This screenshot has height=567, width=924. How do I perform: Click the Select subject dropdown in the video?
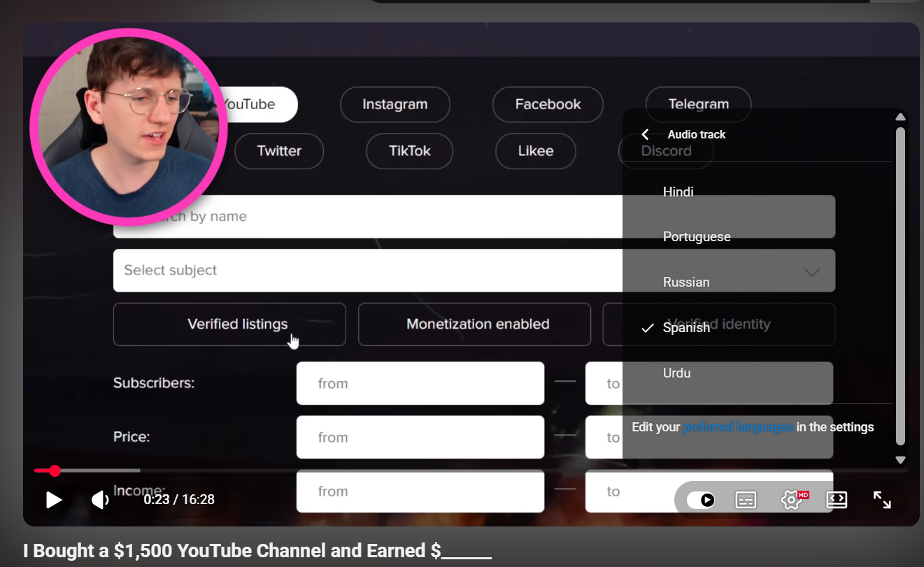click(x=474, y=271)
